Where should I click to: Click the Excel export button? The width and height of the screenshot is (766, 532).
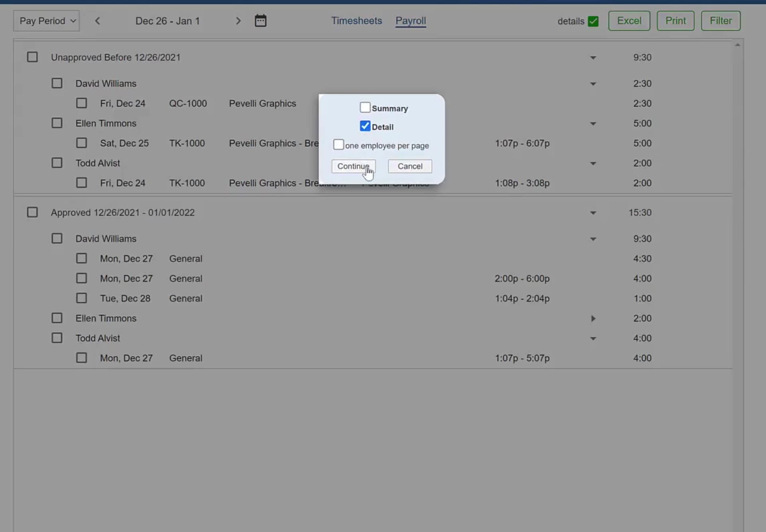(629, 21)
